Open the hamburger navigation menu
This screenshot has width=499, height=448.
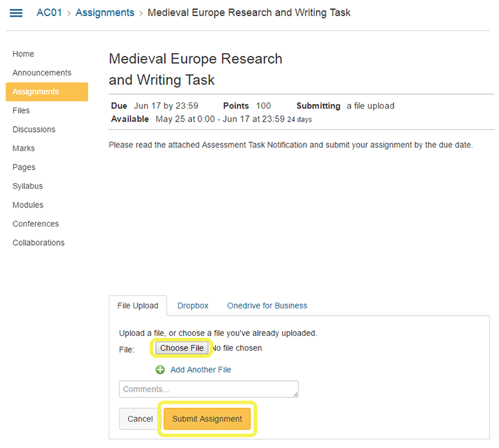tap(16, 13)
